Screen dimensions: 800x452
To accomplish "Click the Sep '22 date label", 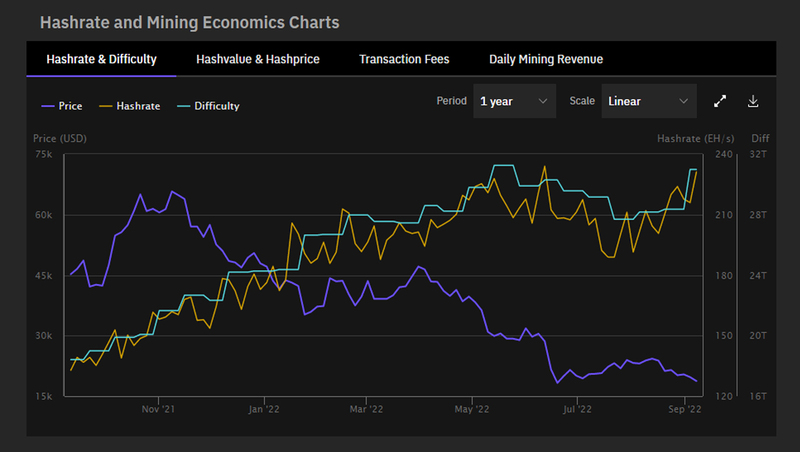I will pos(685,409).
